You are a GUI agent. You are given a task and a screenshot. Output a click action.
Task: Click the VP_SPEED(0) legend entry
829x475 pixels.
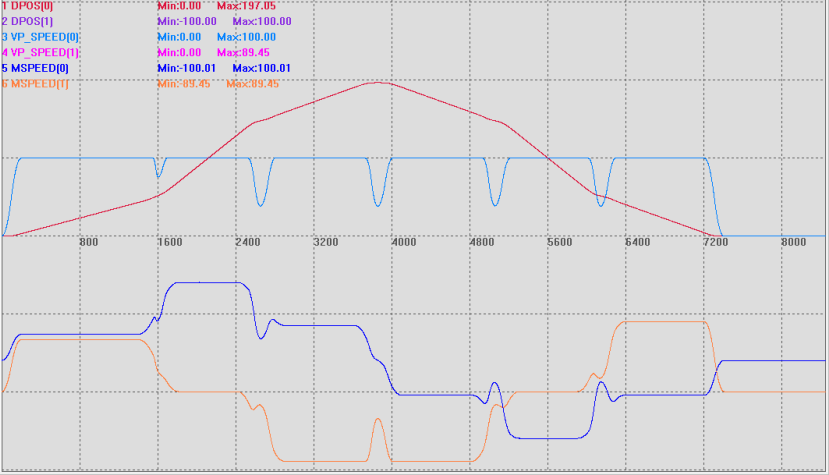pyautogui.click(x=40, y=37)
